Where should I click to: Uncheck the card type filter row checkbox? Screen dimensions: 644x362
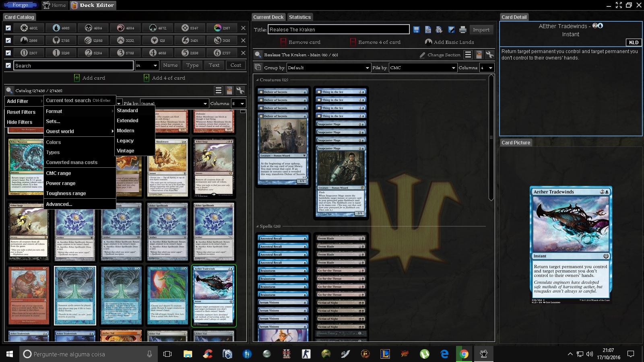(x=8, y=40)
